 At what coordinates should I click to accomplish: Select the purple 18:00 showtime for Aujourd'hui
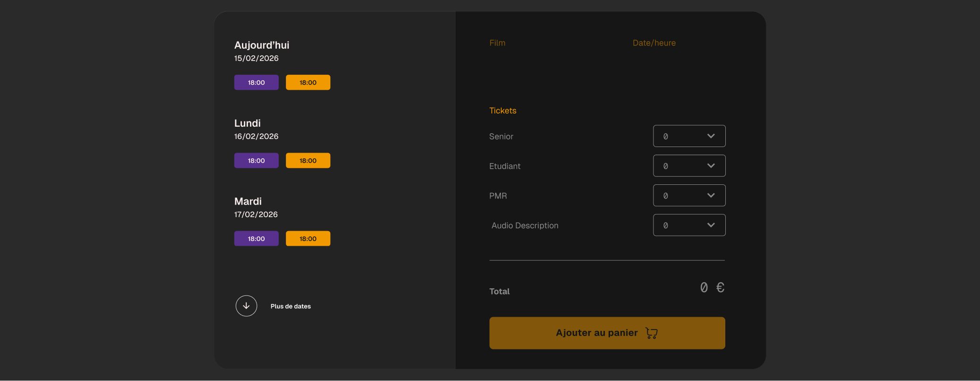[x=256, y=82]
